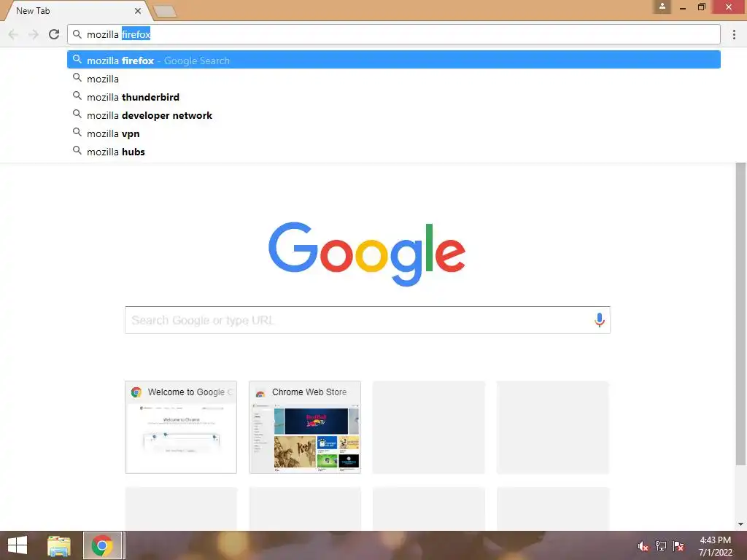Click the Search Google or type URL box
The width and height of the screenshot is (747, 560).
click(368, 320)
